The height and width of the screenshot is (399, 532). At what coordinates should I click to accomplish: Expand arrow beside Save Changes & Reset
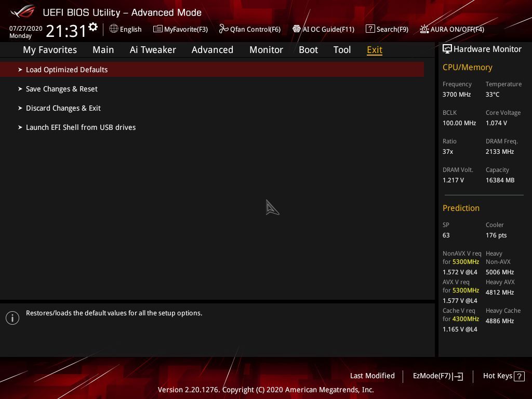pos(20,89)
